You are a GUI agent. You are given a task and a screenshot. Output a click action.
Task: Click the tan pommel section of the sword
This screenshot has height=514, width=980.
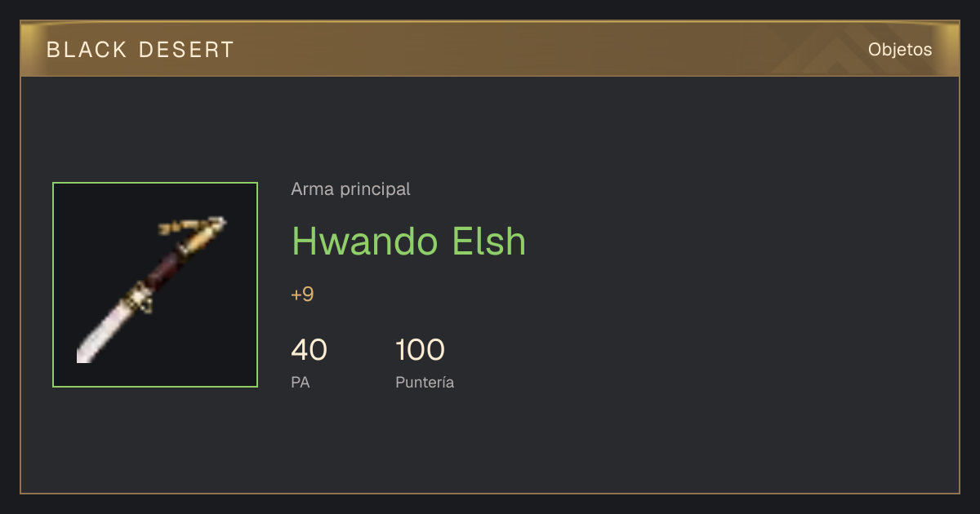point(203,237)
